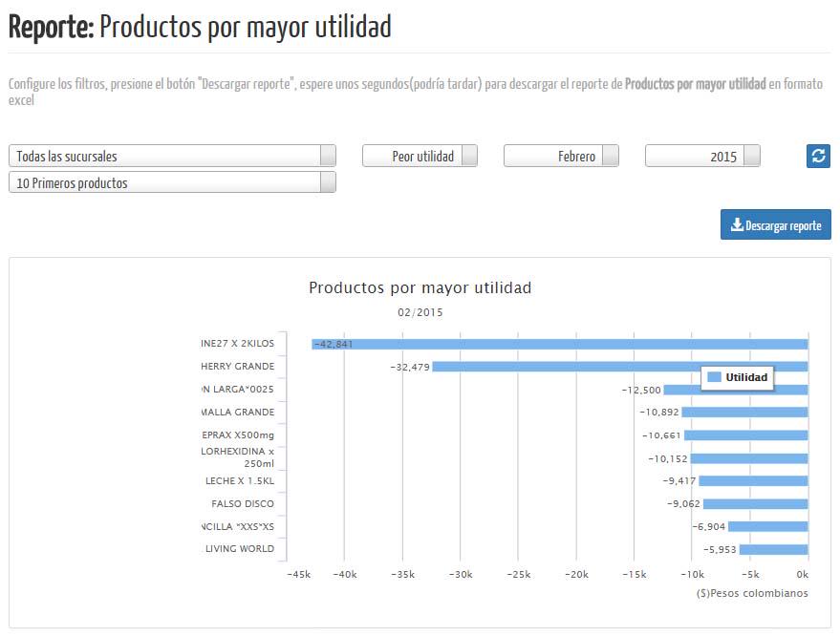Open the "Todas las sucursales" dropdown

pos(170,155)
